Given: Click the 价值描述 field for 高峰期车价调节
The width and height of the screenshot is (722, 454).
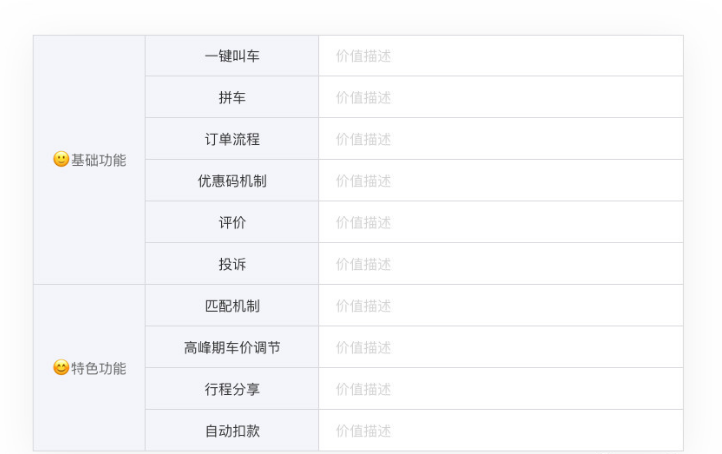Looking at the screenshot, I should coord(500,348).
